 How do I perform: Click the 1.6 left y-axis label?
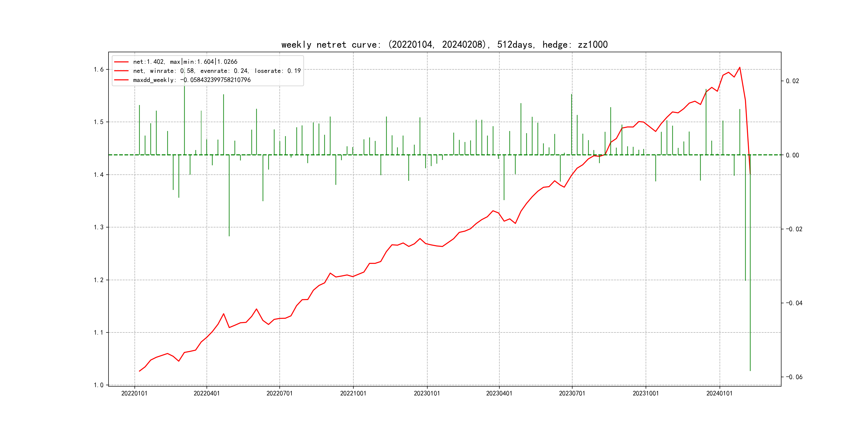pyautogui.click(x=98, y=69)
